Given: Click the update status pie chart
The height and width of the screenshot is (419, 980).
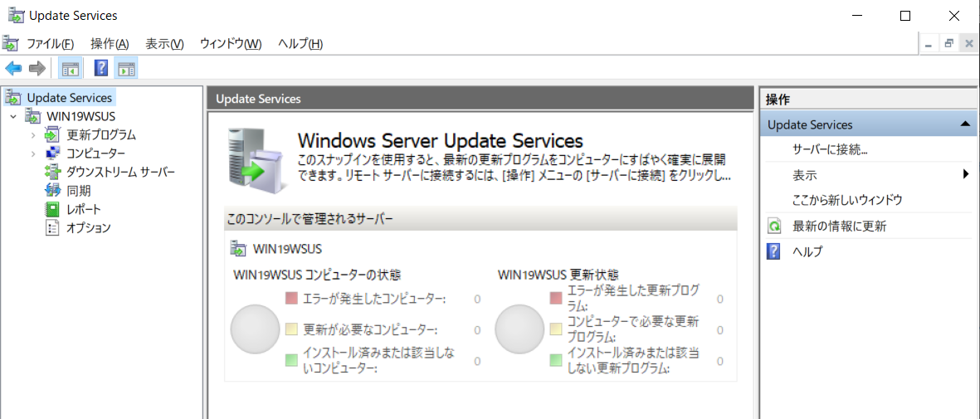Looking at the screenshot, I should click(519, 329).
